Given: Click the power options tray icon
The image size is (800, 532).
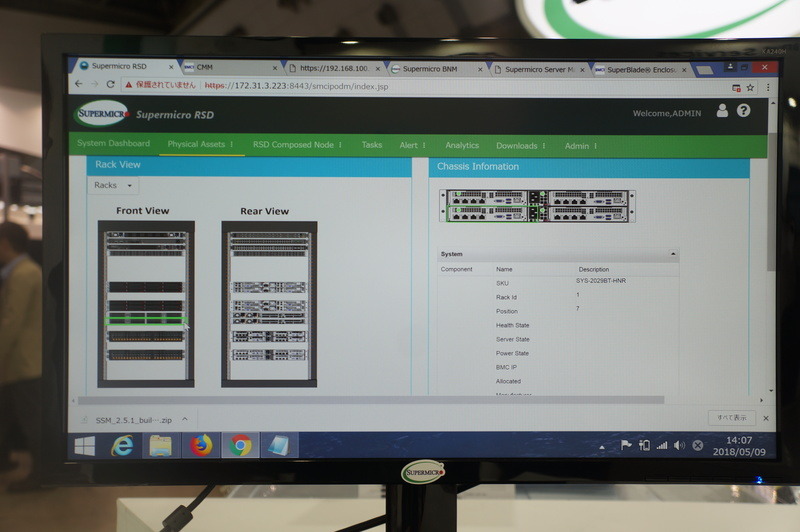Looking at the screenshot, I should click(x=644, y=445).
